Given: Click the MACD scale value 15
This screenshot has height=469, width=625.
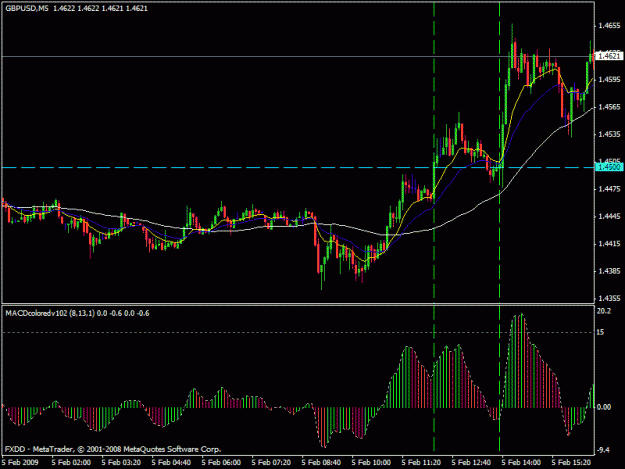Looking at the screenshot, I should pos(600,332).
